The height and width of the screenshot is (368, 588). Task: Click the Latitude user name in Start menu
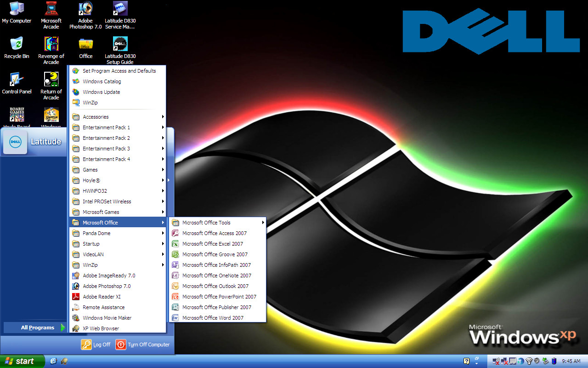point(46,142)
